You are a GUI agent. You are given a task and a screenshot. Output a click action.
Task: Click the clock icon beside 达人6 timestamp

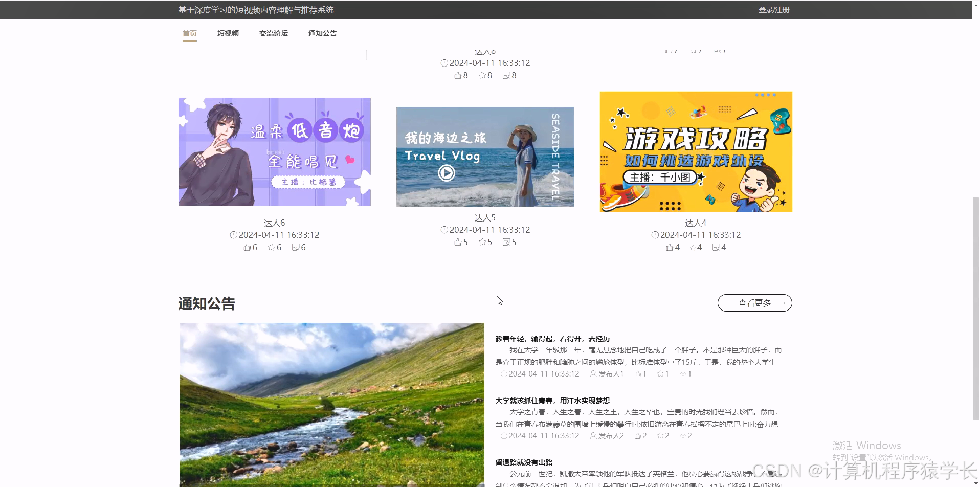tap(233, 235)
